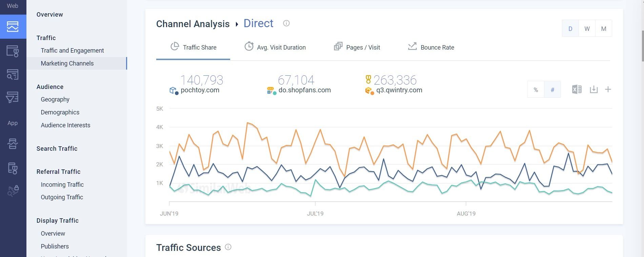Export chart data to Excel
The height and width of the screenshot is (257, 644).
pos(577,89)
